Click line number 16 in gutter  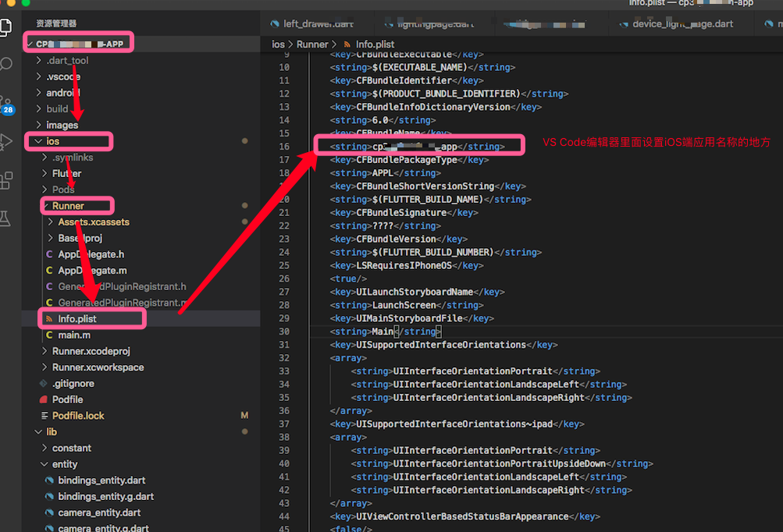(284, 146)
